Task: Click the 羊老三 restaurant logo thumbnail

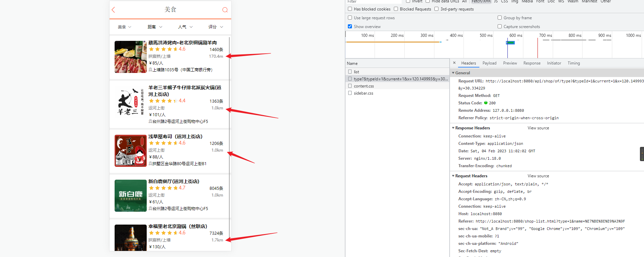Action: point(130,102)
